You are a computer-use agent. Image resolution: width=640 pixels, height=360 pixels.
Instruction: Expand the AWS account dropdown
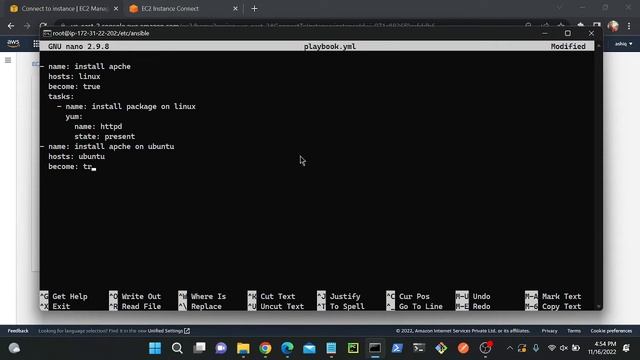coord(623,44)
